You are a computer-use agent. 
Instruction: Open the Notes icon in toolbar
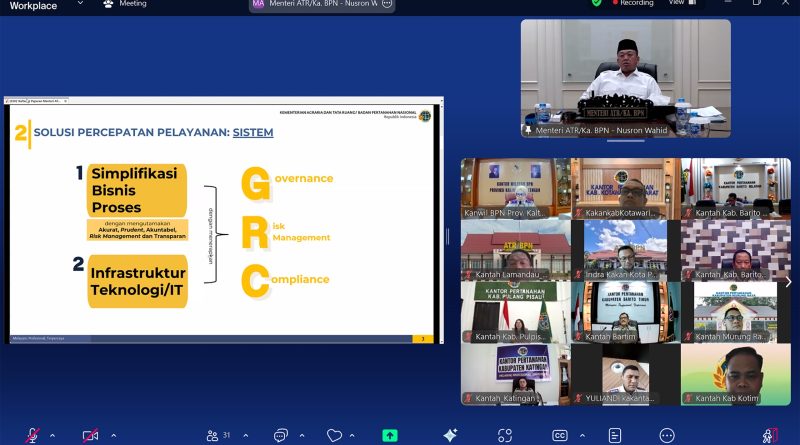[x=617, y=435]
